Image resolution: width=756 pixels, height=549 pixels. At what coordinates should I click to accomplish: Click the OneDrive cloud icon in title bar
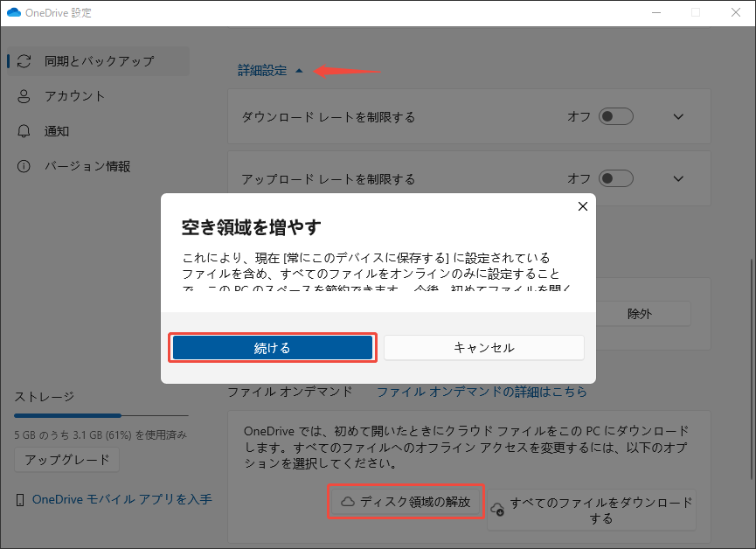(14, 12)
